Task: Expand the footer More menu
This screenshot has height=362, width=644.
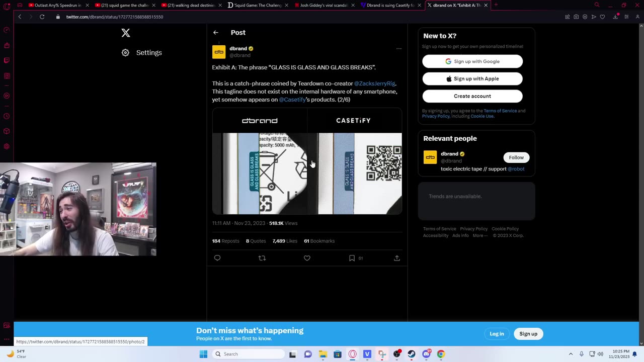Action: click(479, 235)
